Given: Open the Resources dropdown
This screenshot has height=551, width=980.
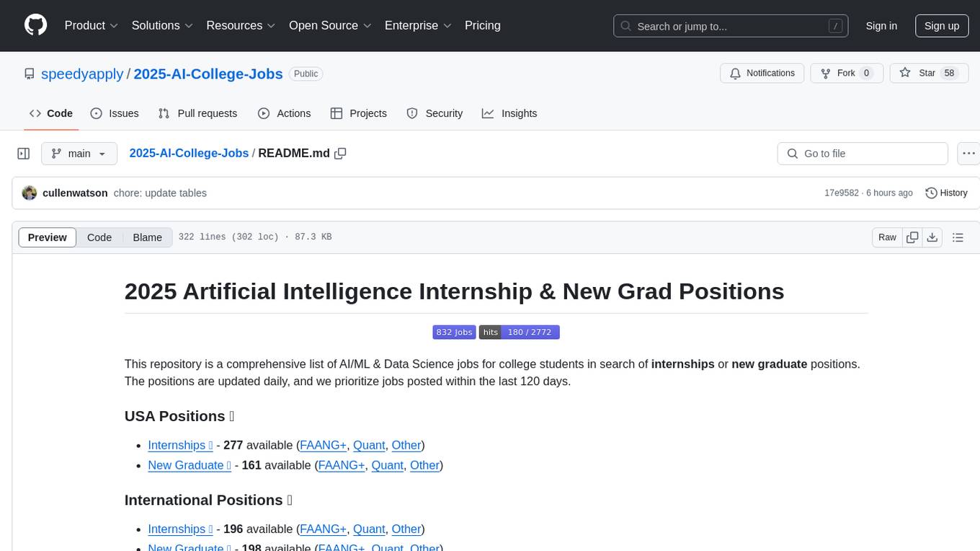Looking at the screenshot, I should point(241,25).
